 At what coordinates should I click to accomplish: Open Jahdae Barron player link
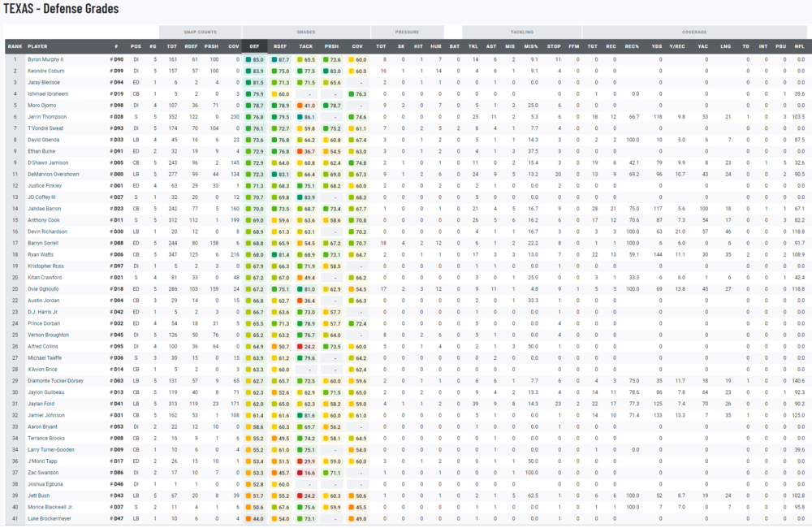tap(45, 209)
